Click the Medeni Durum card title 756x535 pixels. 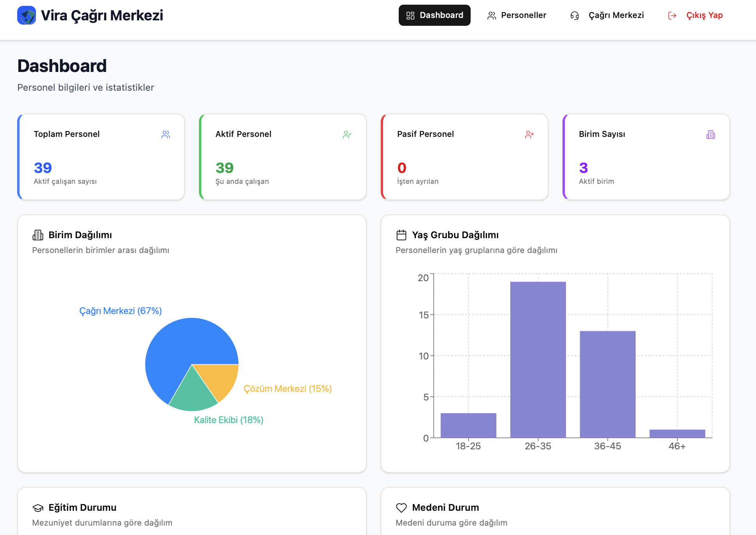click(446, 508)
